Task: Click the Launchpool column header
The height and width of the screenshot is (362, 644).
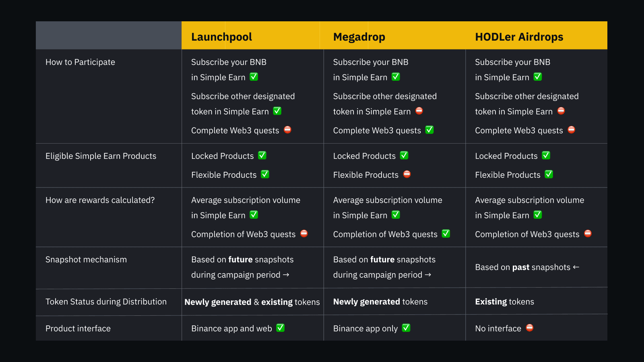Action: tap(222, 37)
